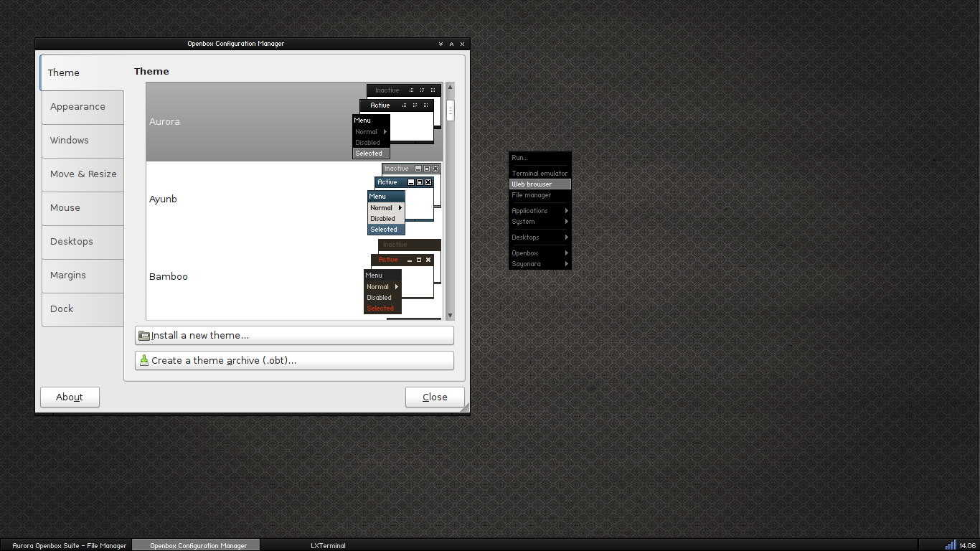Screen dimensions: 980x551
Task: Launch Terminal emulator from desktop menu
Action: click(x=540, y=174)
